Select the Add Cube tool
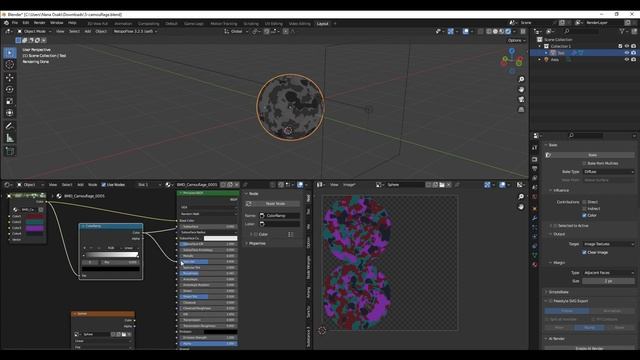The image size is (640, 360). 10,151
